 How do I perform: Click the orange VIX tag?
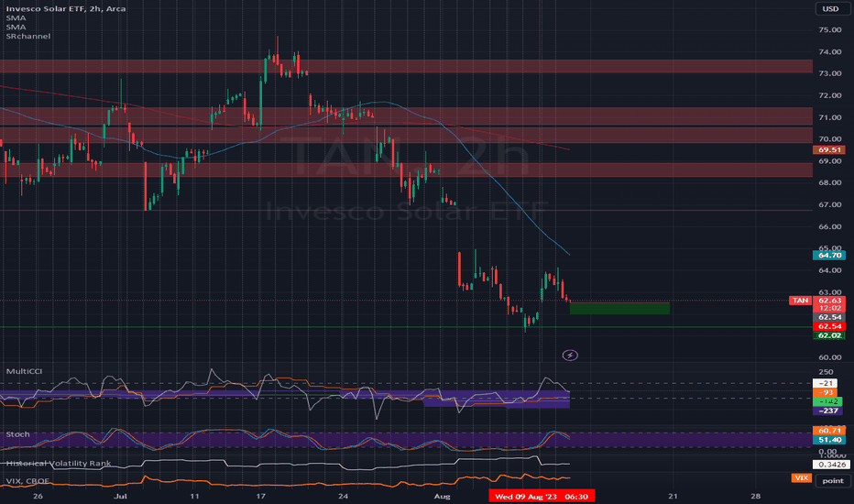(801, 477)
